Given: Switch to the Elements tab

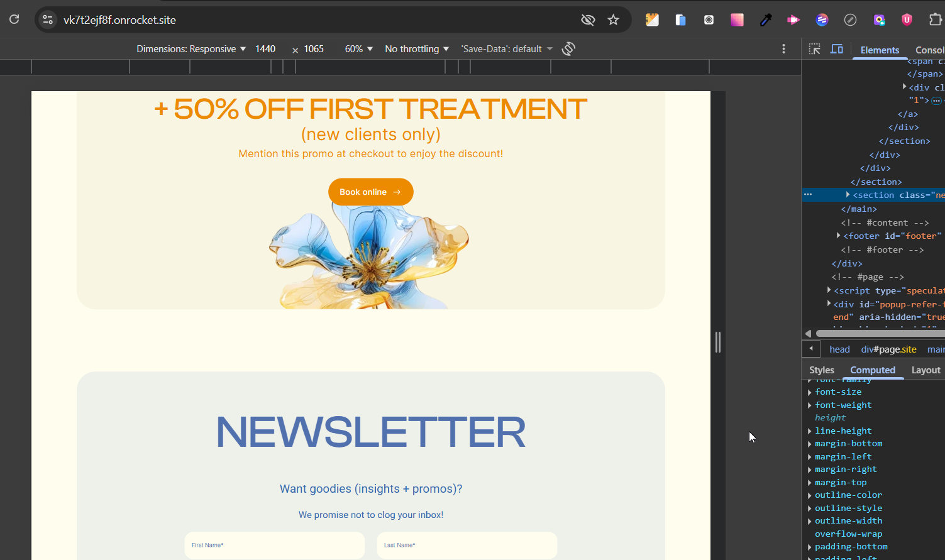Looking at the screenshot, I should 880,50.
